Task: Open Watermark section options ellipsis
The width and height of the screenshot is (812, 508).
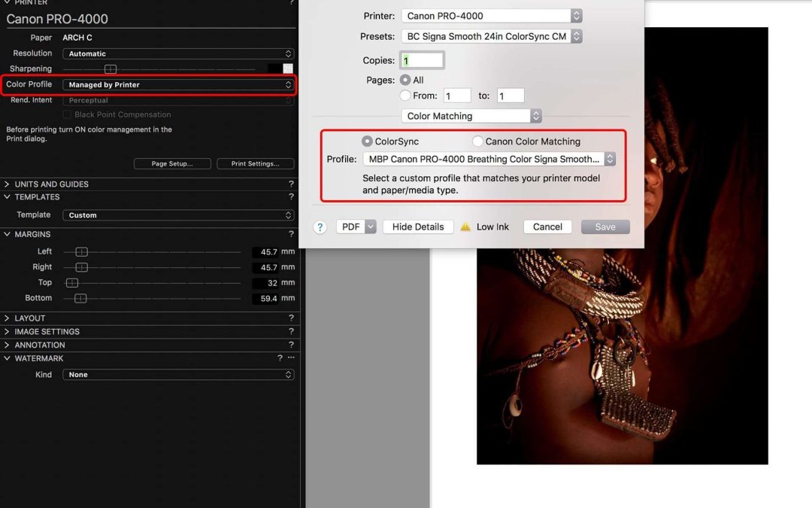Action: pos(291,358)
